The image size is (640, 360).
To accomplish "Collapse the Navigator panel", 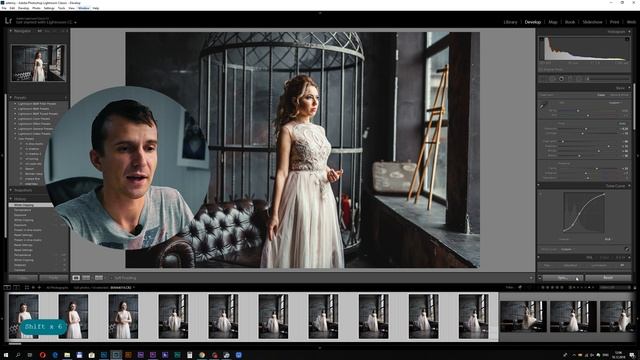I will click(11, 31).
